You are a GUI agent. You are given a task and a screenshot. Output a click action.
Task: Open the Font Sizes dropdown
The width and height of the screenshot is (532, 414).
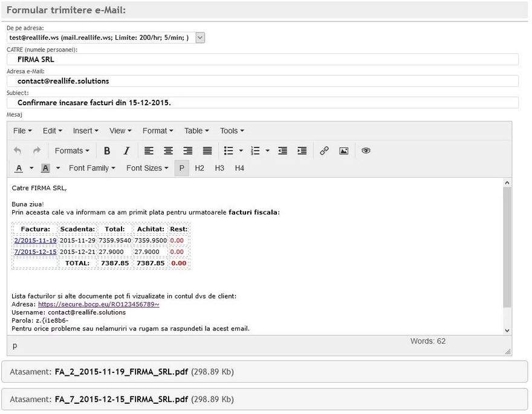pyautogui.click(x=147, y=168)
